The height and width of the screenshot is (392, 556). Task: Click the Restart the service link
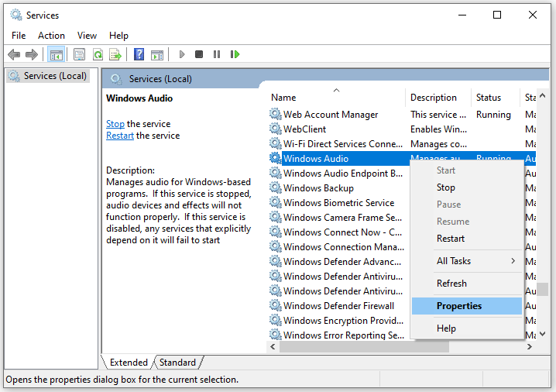point(120,136)
